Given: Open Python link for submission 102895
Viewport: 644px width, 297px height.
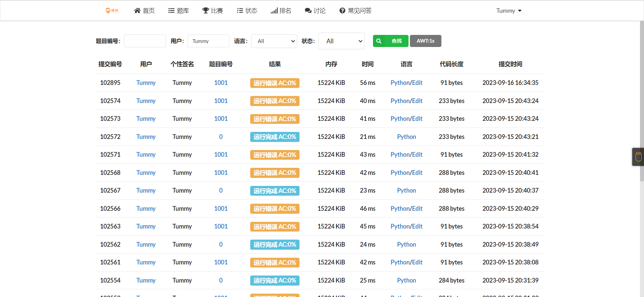Looking at the screenshot, I should coord(400,83).
